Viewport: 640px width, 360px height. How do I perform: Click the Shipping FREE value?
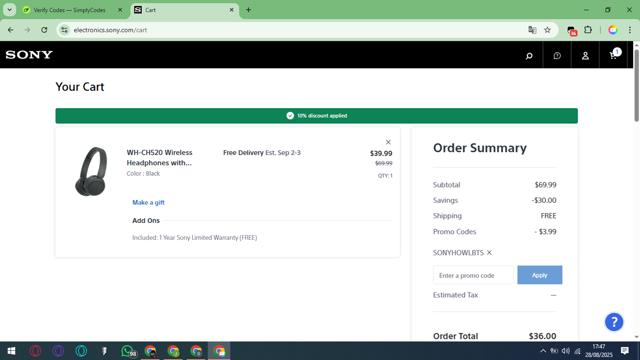coord(548,216)
